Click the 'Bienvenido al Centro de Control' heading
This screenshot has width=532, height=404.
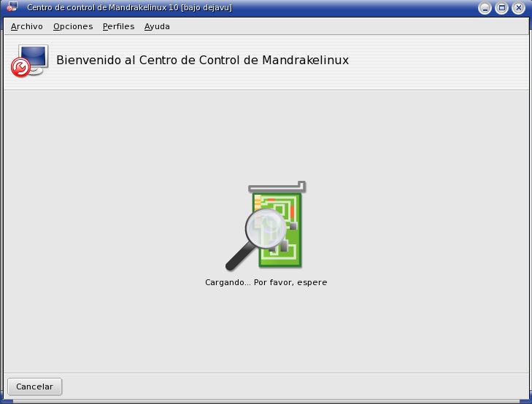203,60
